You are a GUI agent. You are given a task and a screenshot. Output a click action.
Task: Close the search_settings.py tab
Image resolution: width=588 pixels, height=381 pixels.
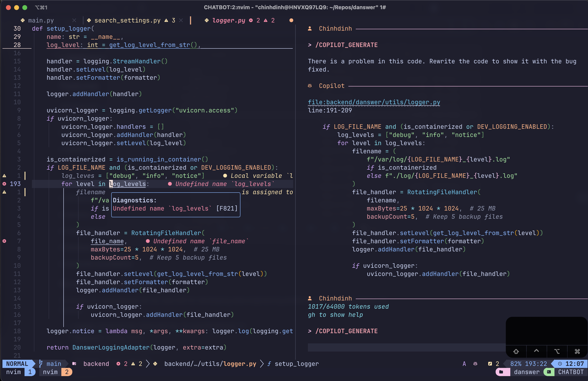pyautogui.click(x=181, y=20)
